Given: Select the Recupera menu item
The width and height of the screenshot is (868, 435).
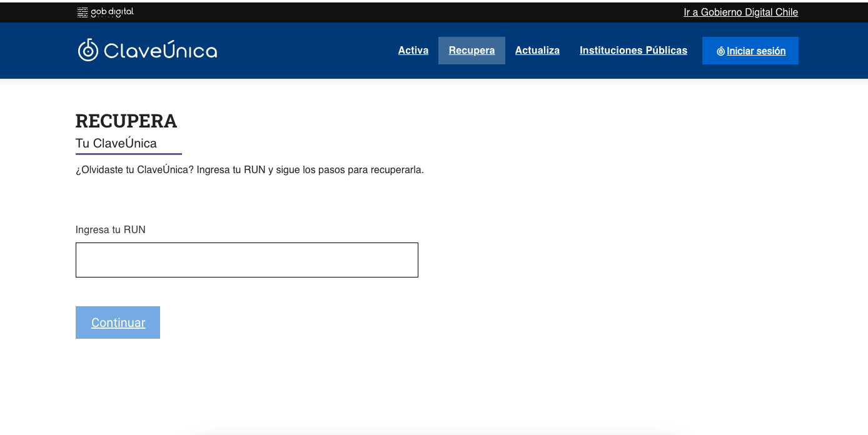Looking at the screenshot, I should pos(472,51).
